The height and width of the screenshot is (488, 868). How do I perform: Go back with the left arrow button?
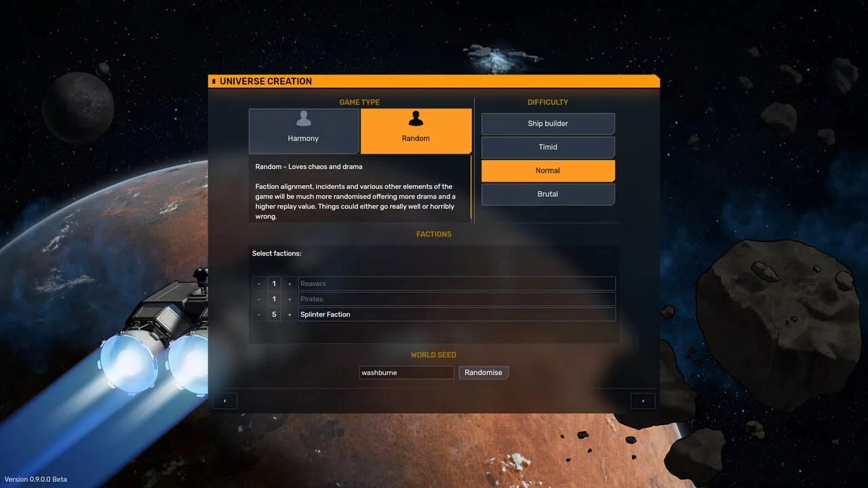click(225, 401)
